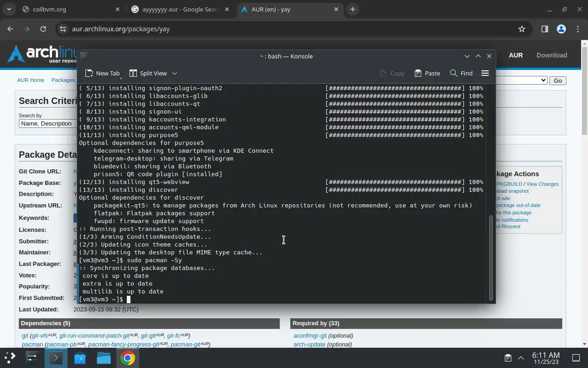View site information icon in address bar
The height and width of the screenshot is (368, 588).
63,29
